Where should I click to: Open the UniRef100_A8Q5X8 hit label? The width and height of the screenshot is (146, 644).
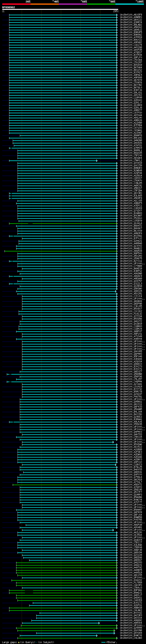coord(131,251)
